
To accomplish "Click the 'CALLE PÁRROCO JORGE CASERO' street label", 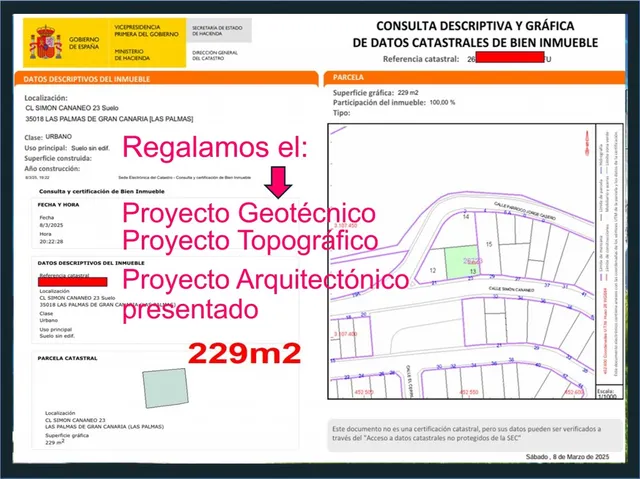I will pyautogui.click(x=524, y=211).
